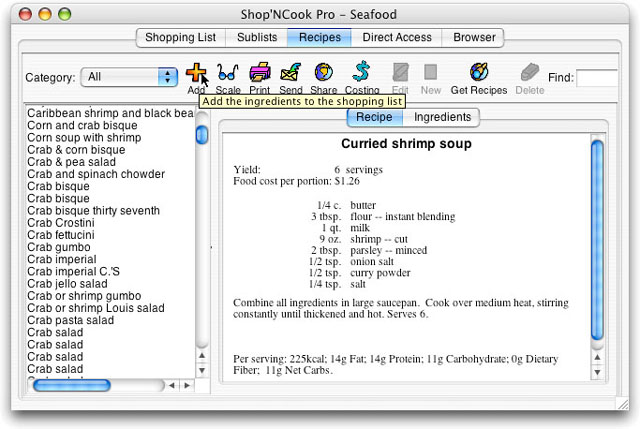
Task: Click the recipe list scroll up arrow
Action: pyautogui.click(x=202, y=356)
